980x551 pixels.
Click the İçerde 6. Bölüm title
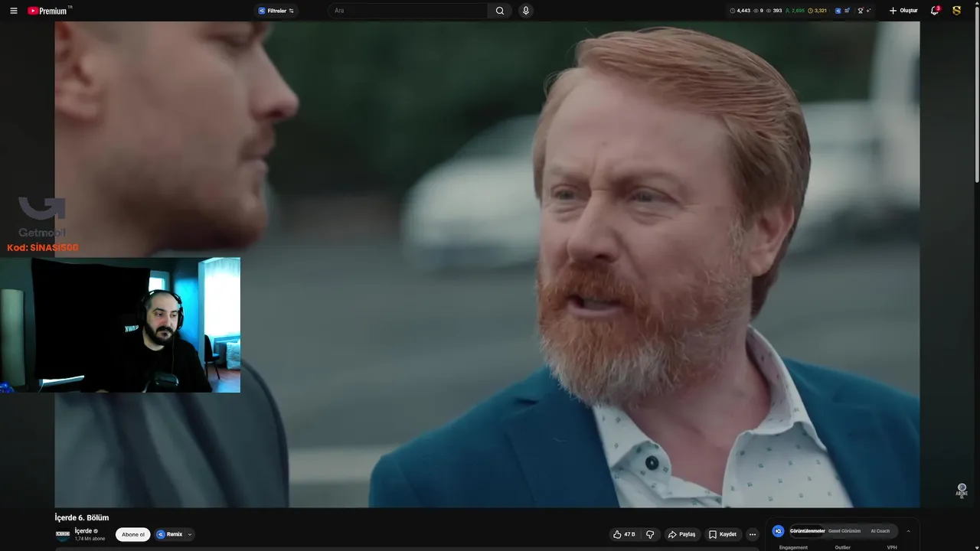tap(82, 517)
